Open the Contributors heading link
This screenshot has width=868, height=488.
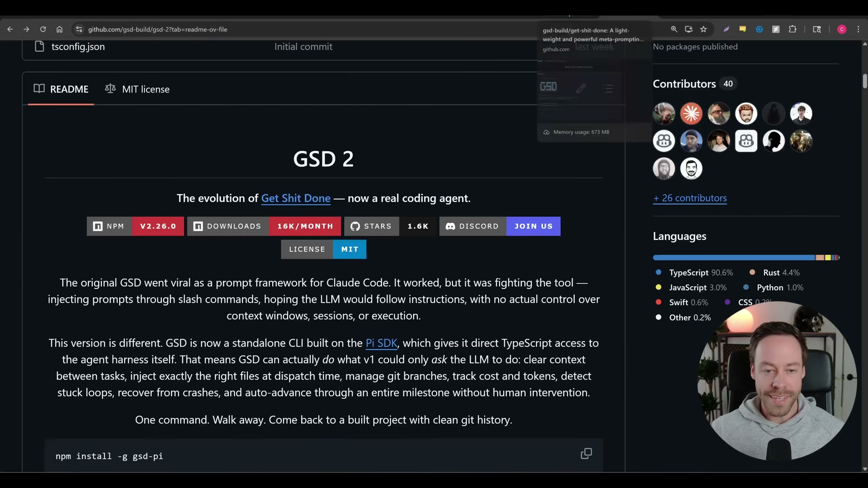point(684,84)
